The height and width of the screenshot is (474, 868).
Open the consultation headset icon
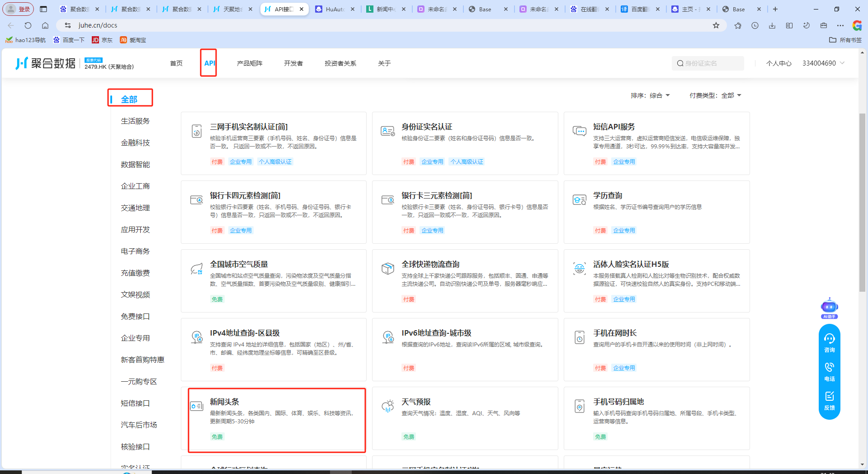[829, 342]
